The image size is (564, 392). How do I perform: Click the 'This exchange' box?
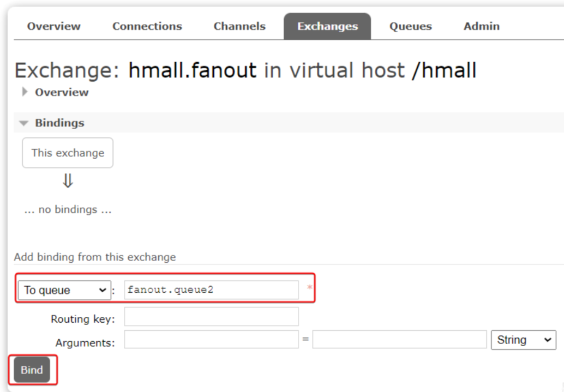tap(68, 153)
